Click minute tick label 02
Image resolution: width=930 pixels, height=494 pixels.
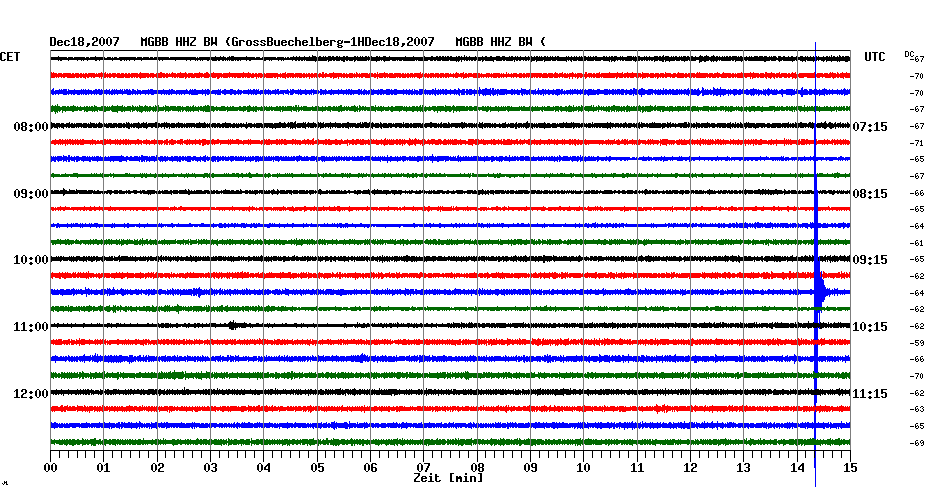157,468
